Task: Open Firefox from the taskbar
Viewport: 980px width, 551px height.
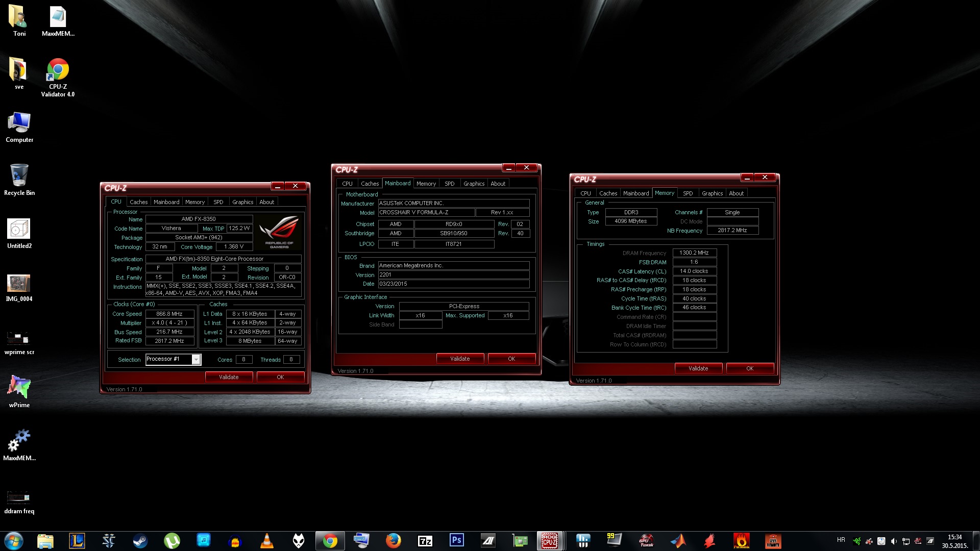Action: coord(393,541)
